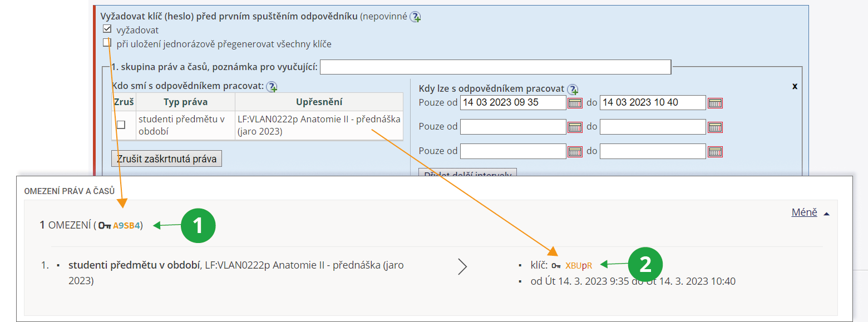Open calendar for second row 'do' field
The image size is (868, 322).
pyautogui.click(x=715, y=127)
